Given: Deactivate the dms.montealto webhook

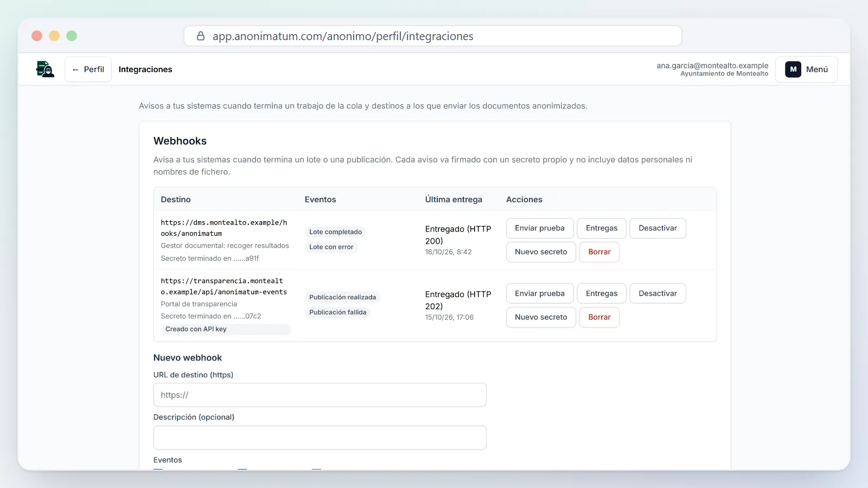Looking at the screenshot, I should click(658, 228).
